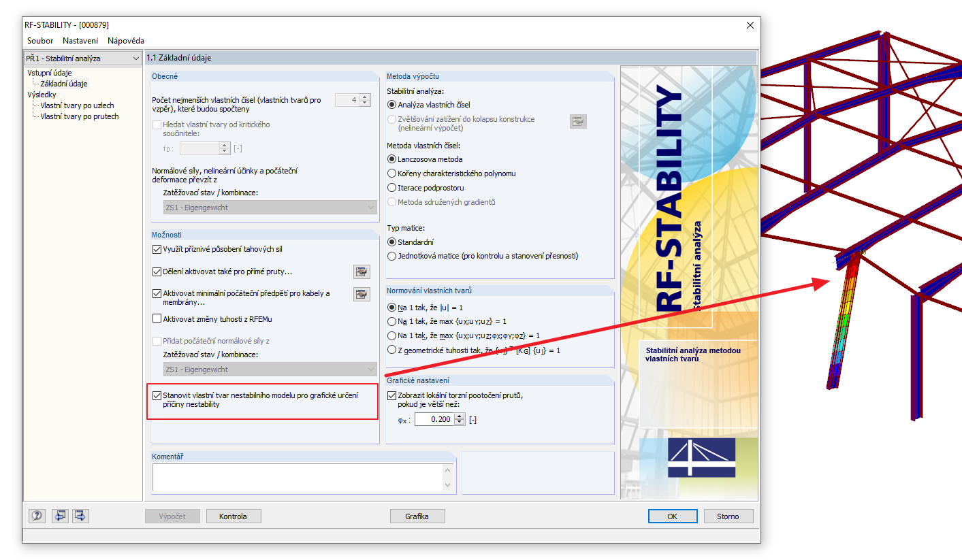Screen dimensions: 962x560
Task: Open the Nastavení menu
Action: point(80,41)
